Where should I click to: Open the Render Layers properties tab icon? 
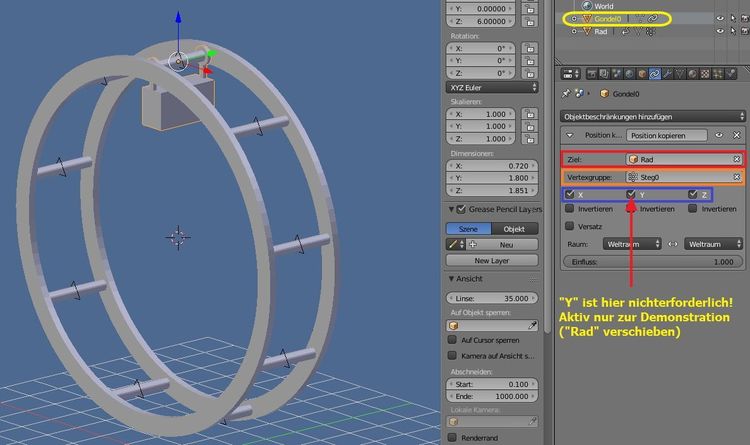click(x=605, y=74)
